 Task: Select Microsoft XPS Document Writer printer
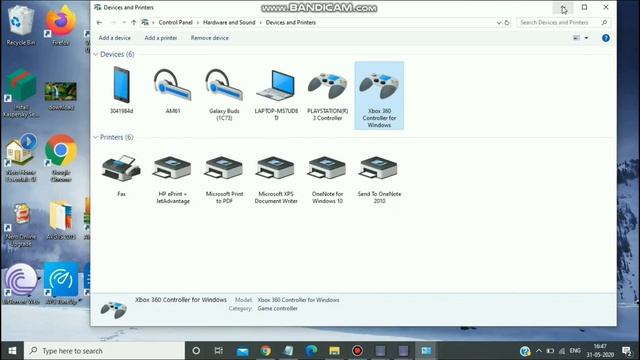tap(276, 179)
